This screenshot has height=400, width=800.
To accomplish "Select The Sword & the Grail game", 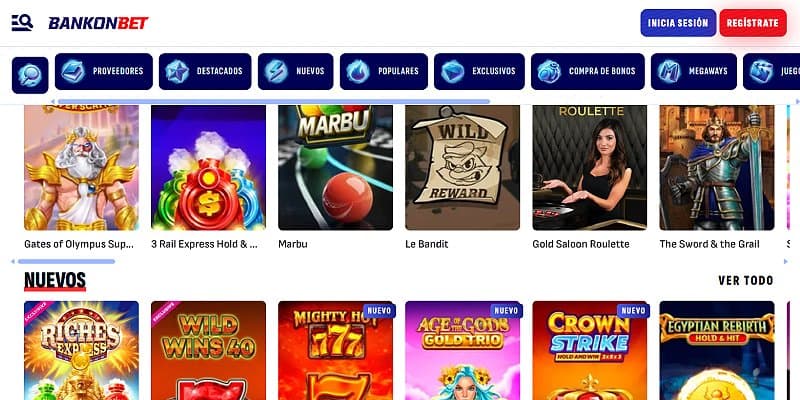I will coord(716,167).
